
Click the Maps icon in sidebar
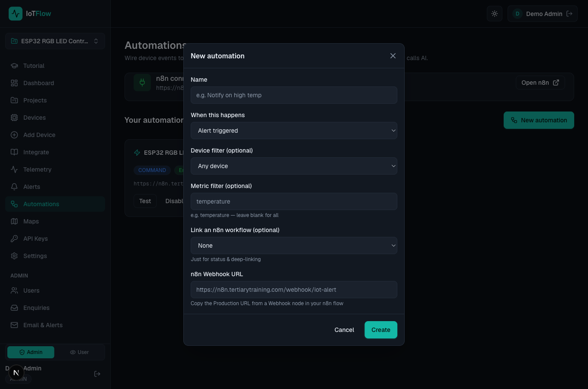click(14, 221)
